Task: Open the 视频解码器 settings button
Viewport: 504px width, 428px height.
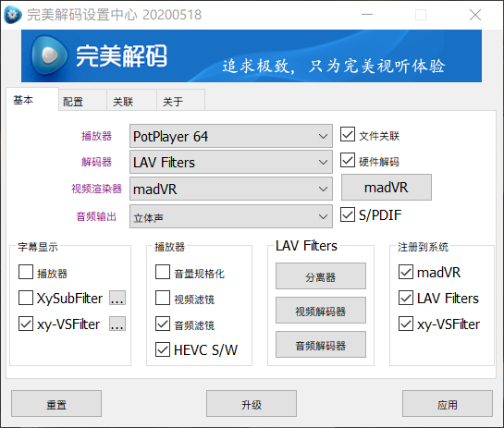Action: pyautogui.click(x=321, y=310)
